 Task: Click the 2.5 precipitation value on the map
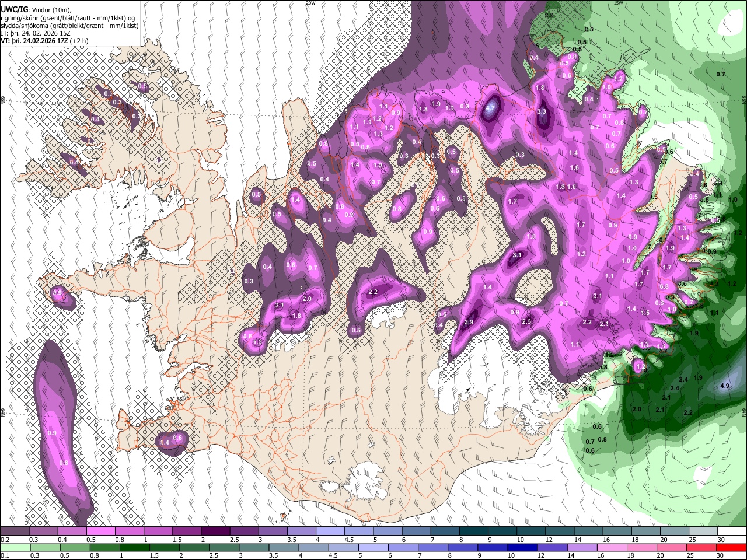(x=526, y=321)
